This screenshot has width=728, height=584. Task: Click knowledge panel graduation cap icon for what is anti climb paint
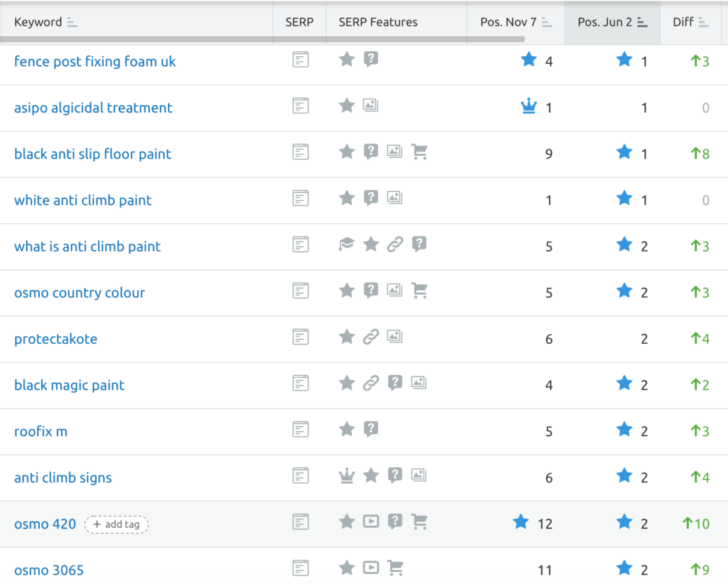coord(346,244)
